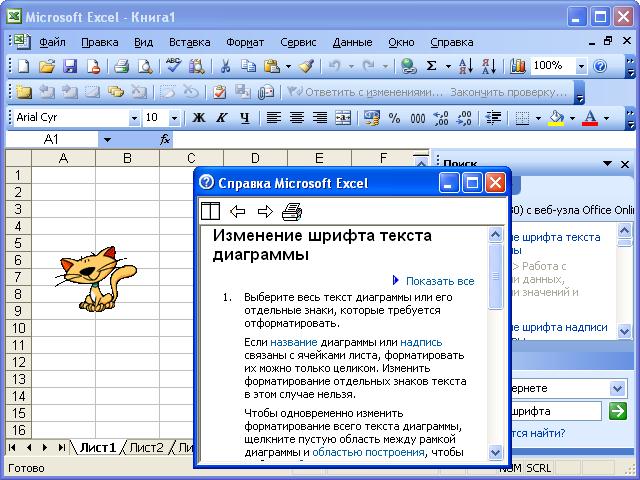Open the Файл menu

click(52, 42)
